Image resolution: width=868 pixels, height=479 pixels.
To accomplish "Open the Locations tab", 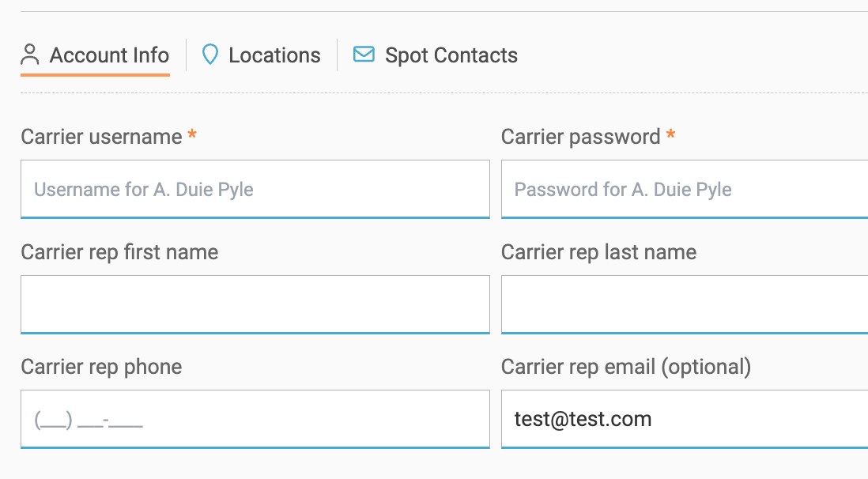I will coord(274,55).
